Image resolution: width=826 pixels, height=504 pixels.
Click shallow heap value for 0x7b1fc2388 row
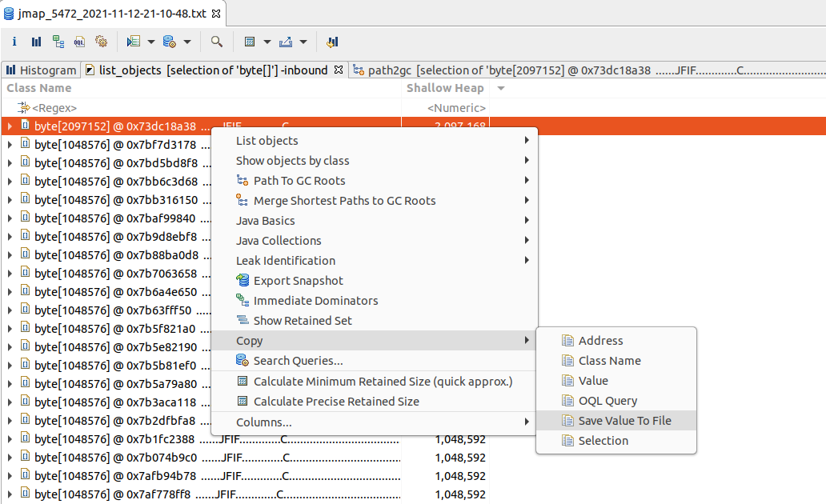pos(460,439)
